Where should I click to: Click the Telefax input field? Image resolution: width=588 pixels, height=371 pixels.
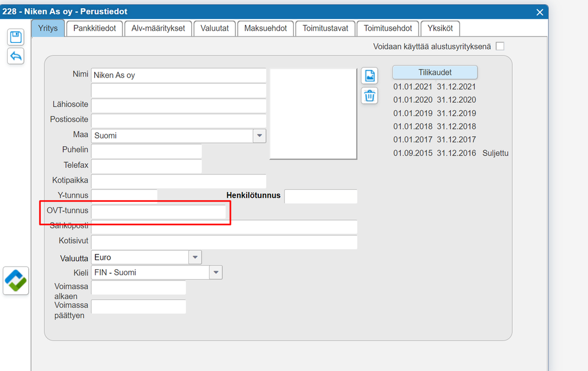(147, 166)
